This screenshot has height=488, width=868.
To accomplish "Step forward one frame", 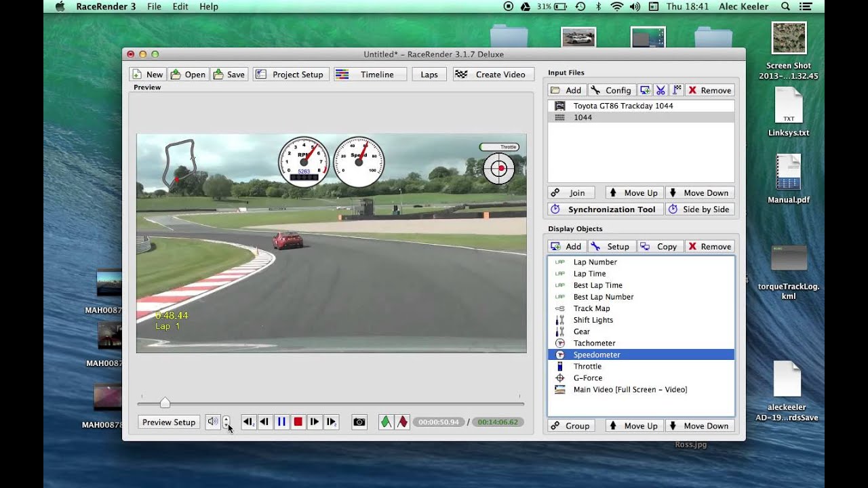I will [x=314, y=422].
